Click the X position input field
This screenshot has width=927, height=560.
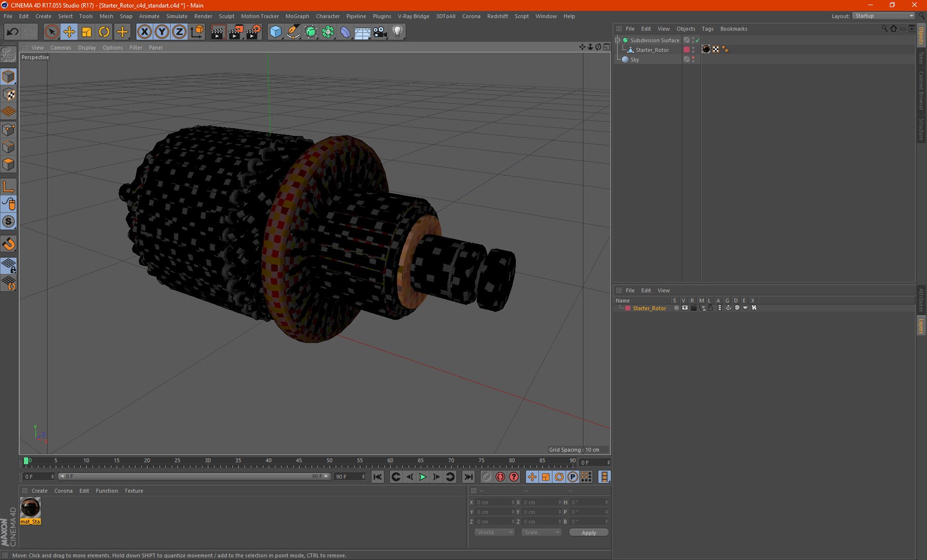pyautogui.click(x=495, y=502)
